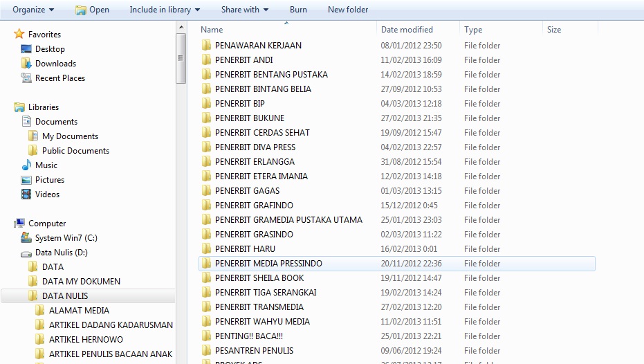Click the Burn toolbar button

[298, 10]
